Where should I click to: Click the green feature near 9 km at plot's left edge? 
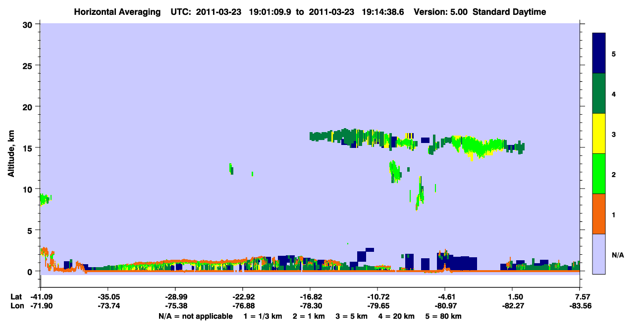pos(45,199)
